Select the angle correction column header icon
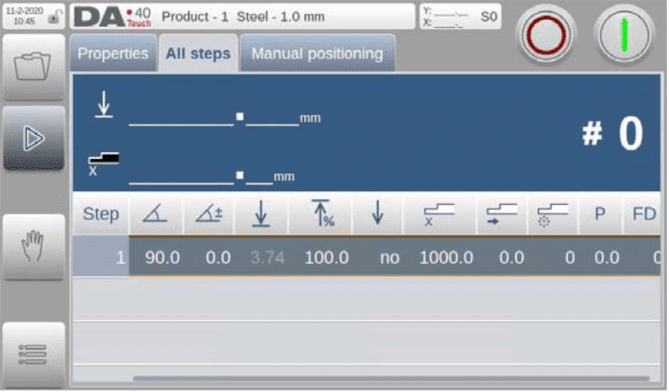The width and height of the screenshot is (669, 392). 209,213
